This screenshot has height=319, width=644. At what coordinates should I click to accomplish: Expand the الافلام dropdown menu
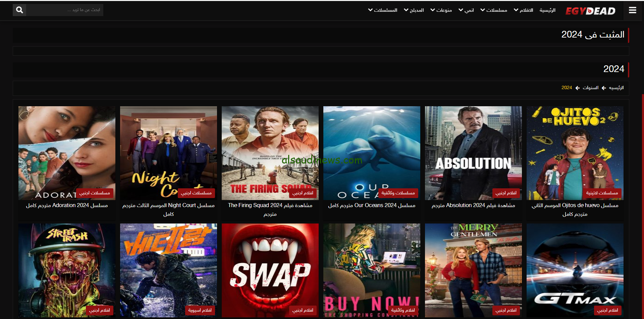[524, 10]
